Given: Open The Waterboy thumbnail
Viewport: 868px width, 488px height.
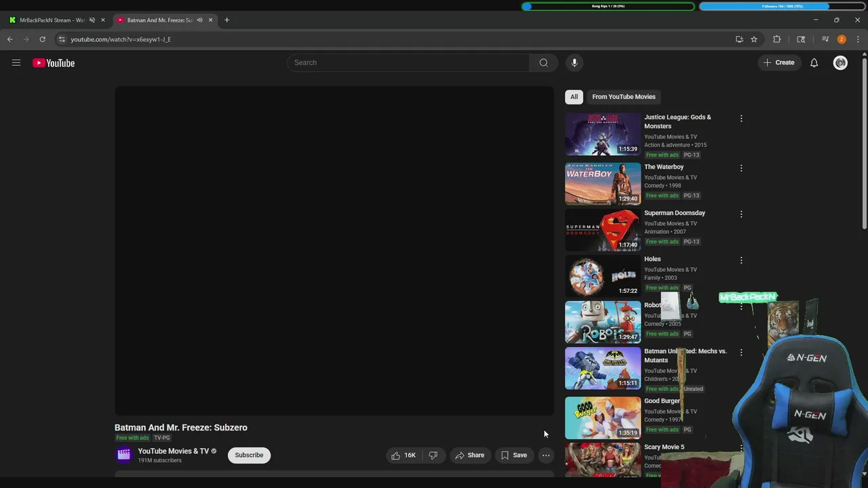Looking at the screenshot, I should 603,184.
